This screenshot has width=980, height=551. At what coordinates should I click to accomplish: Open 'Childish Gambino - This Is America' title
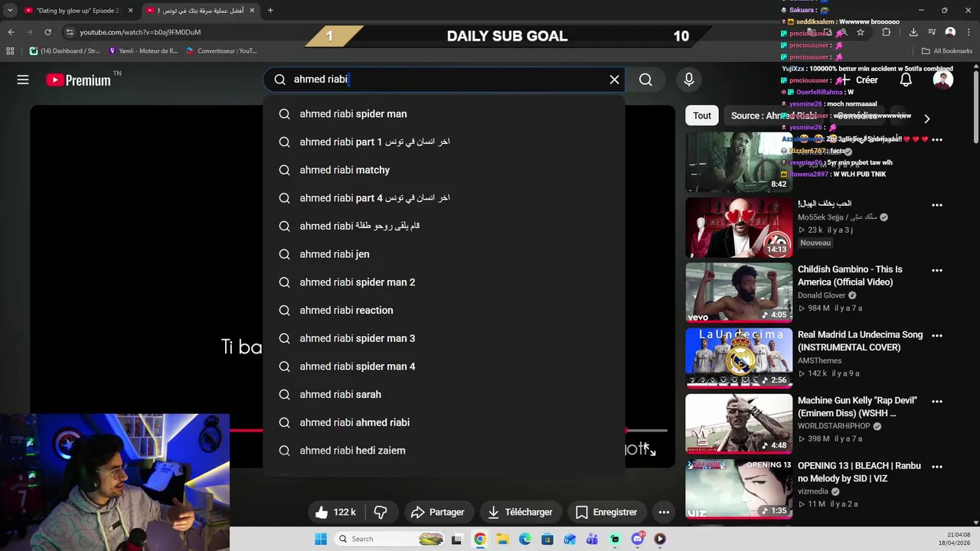pyautogui.click(x=850, y=275)
